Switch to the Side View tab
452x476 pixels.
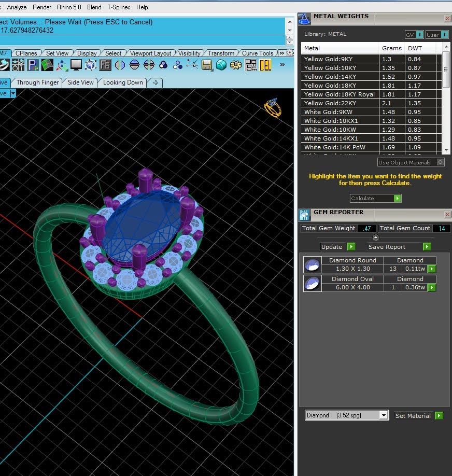tap(81, 82)
